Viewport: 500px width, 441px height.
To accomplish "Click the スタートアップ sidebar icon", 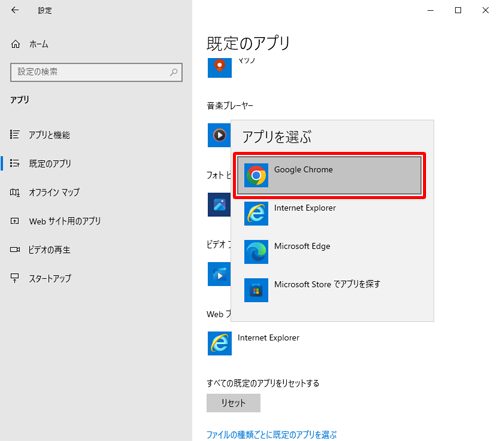I will coord(15,278).
